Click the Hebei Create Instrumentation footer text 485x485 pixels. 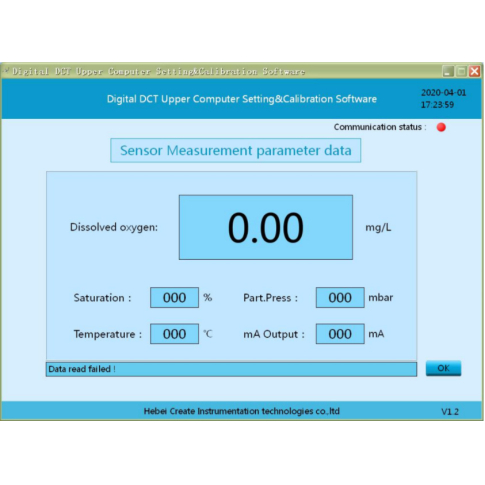pos(242,411)
